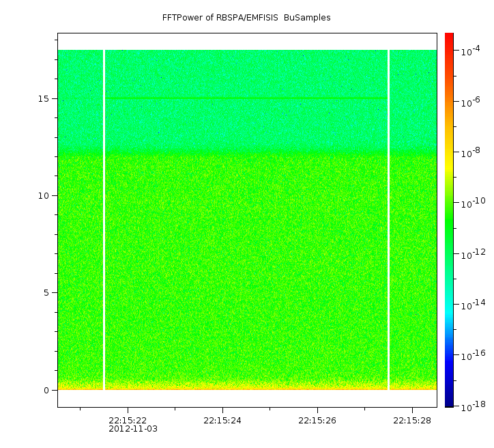Screen dimensions: 494x448
Task: Click the date label 2012-11-03
Action: [x=132, y=429]
